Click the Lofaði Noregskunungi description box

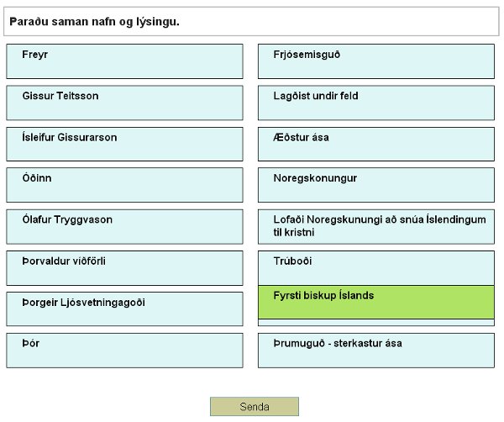pos(376,226)
